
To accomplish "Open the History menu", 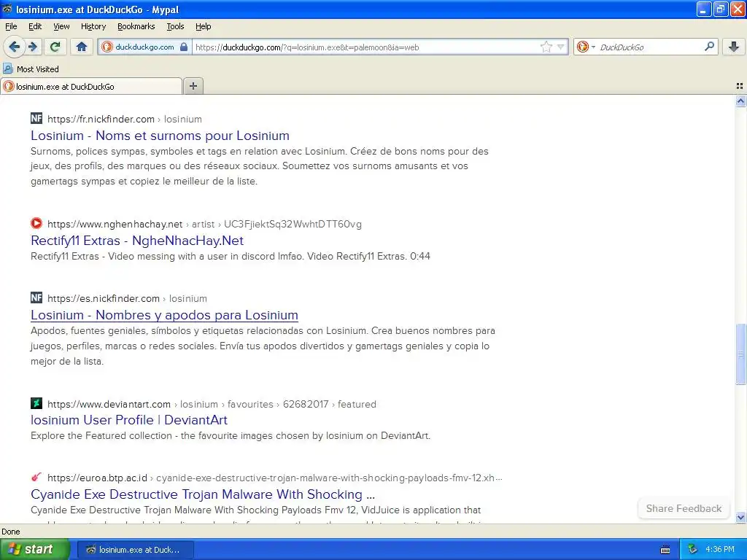I will click(93, 26).
